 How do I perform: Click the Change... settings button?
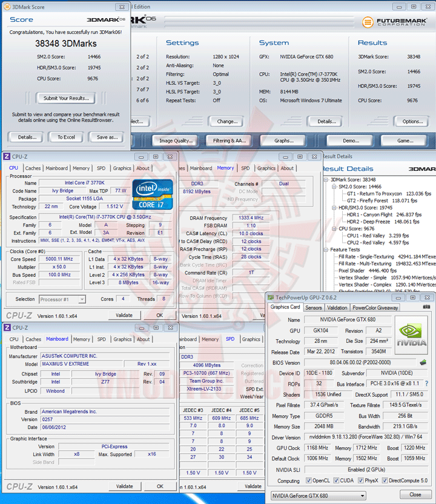point(227,122)
